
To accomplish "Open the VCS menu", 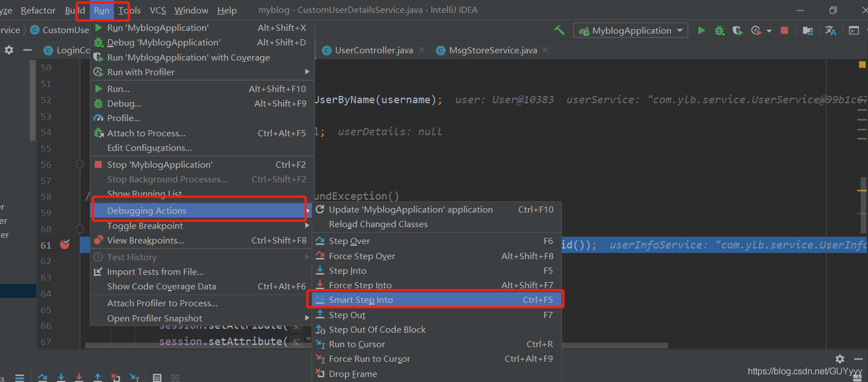I will coord(158,10).
